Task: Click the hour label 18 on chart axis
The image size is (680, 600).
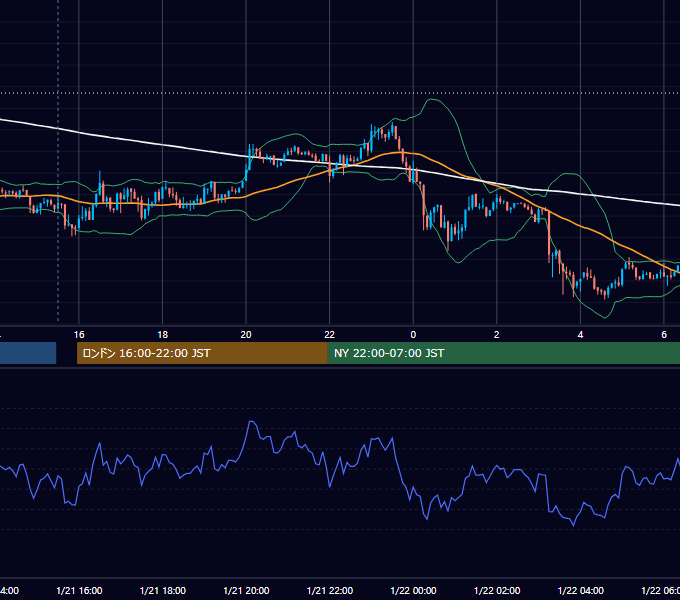Action: (163, 335)
